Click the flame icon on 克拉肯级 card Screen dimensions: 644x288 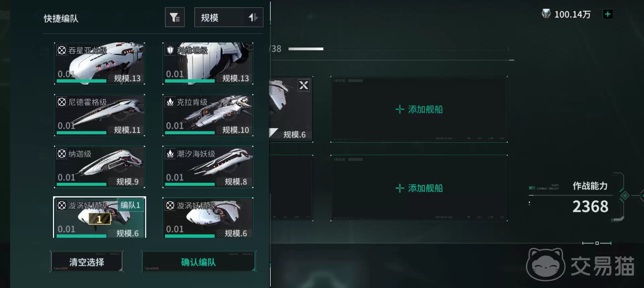click(170, 102)
